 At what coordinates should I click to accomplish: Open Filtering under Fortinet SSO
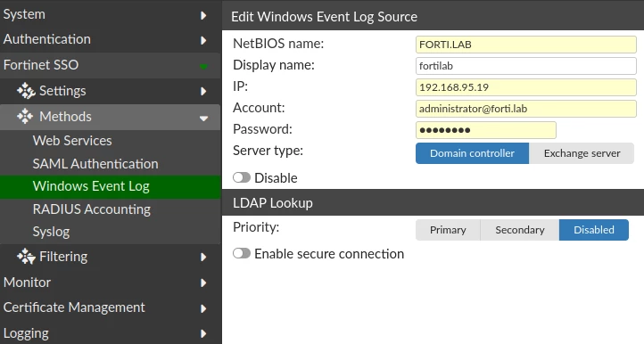(111, 257)
